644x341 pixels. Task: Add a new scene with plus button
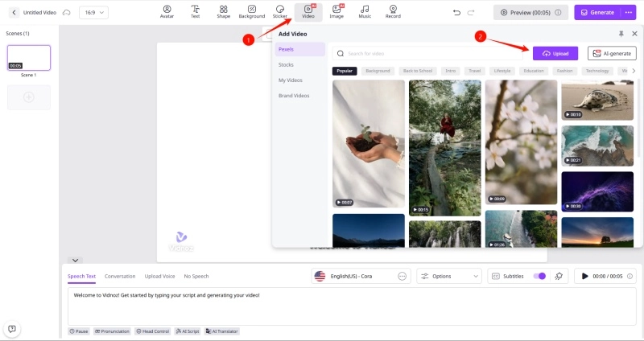(29, 97)
